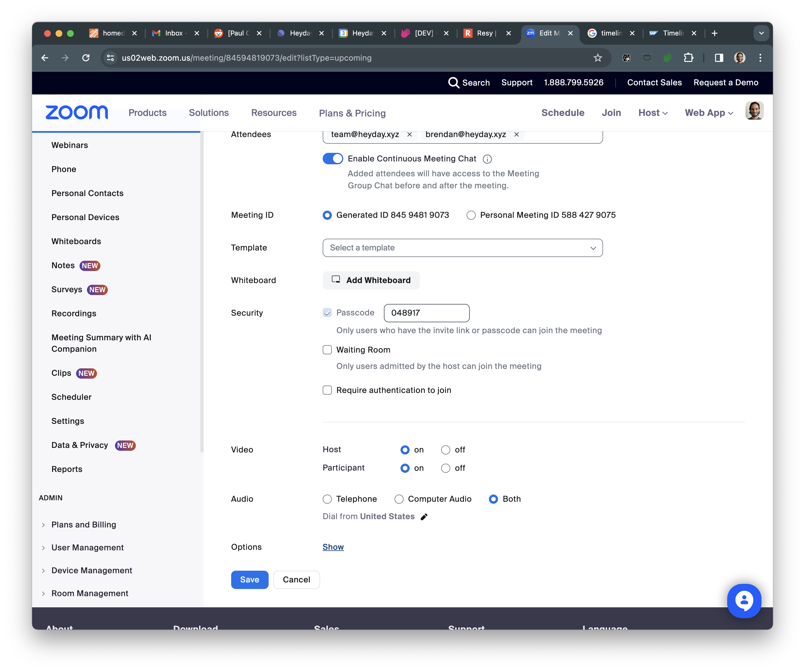
Task: Switch to the timeline Google tab
Action: (611, 33)
